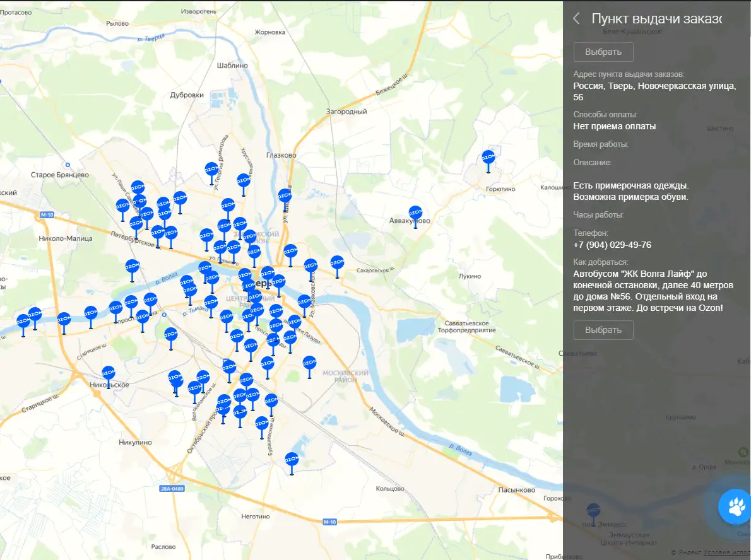Click the Московский район map label
Screen dimensions: 751x560
[345, 376]
